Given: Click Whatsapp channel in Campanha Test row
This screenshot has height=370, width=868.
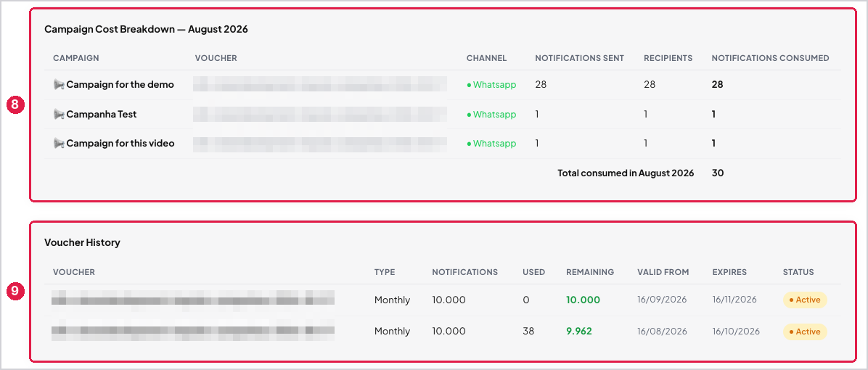Looking at the screenshot, I should [491, 115].
